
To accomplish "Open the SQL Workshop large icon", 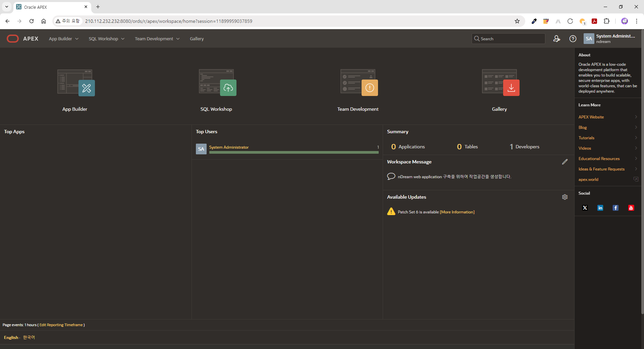I will [x=218, y=83].
